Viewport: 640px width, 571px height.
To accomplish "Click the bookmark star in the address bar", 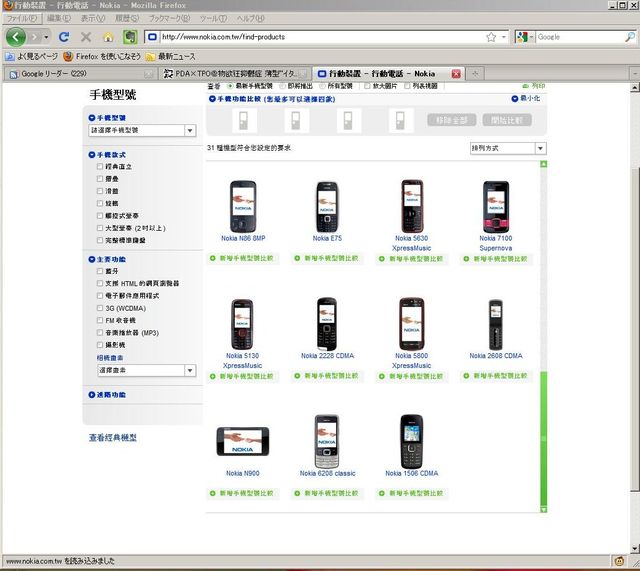I will click(x=491, y=37).
